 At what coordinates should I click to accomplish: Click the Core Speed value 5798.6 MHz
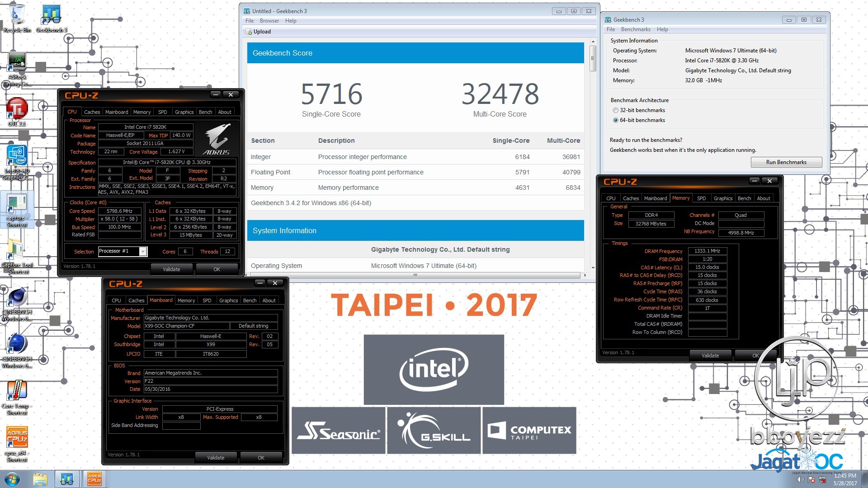[120, 211]
